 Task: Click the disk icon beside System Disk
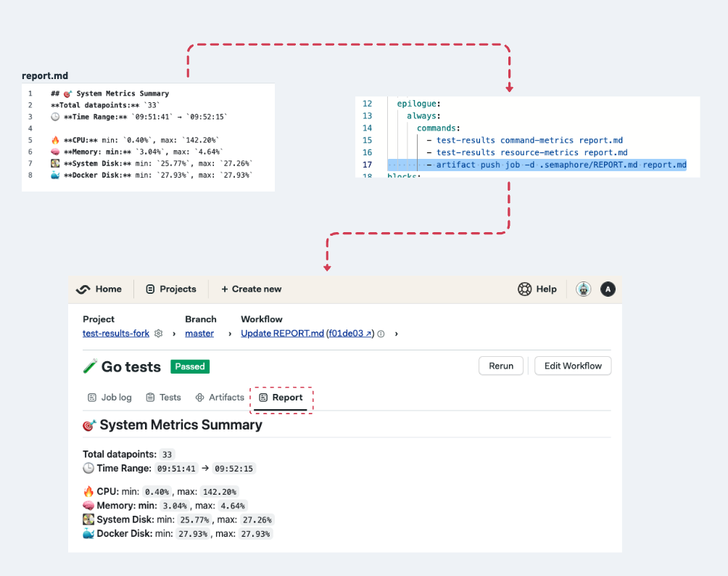coord(88,519)
